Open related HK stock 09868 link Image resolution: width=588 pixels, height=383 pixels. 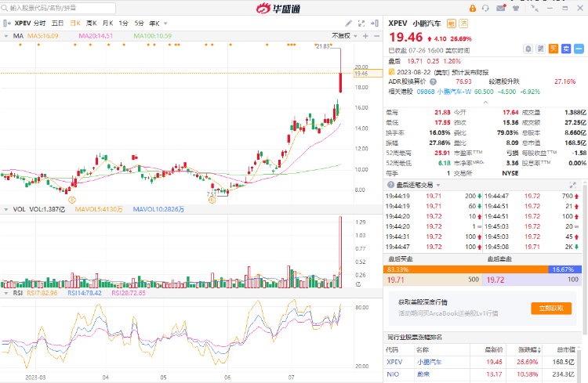coord(444,92)
